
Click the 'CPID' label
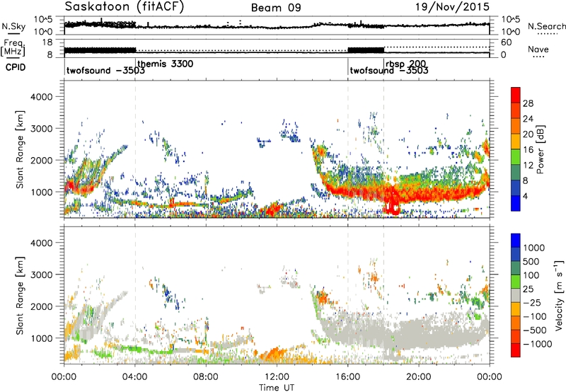point(16,67)
